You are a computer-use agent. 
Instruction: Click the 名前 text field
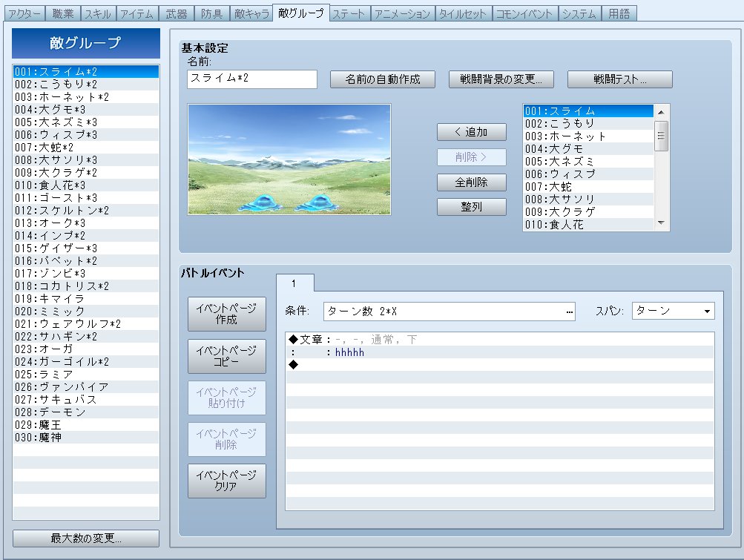(x=252, y=79)
